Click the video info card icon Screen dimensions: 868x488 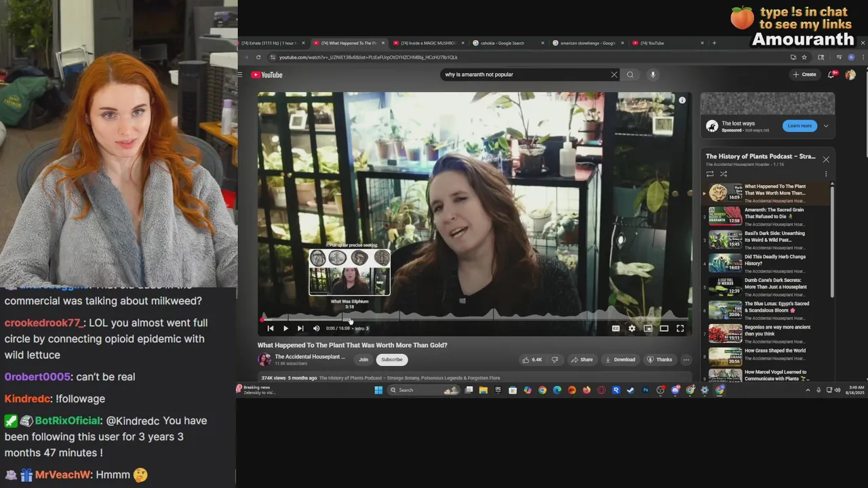(x=682, y=100)
